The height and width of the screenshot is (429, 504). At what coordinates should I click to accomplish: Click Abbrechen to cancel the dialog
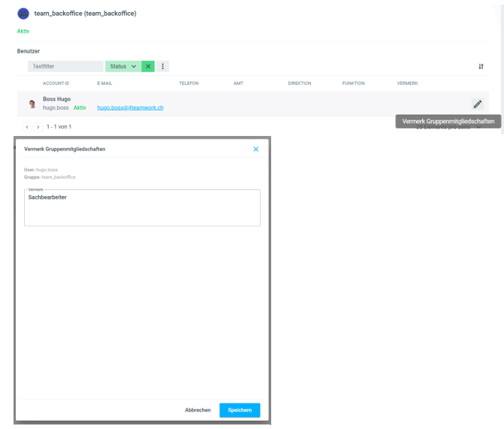point(198,409)
